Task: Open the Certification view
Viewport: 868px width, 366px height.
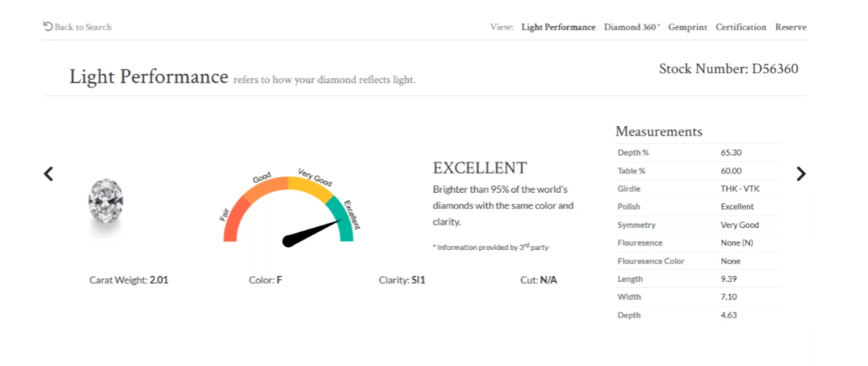Action: (x=741, y=27)
